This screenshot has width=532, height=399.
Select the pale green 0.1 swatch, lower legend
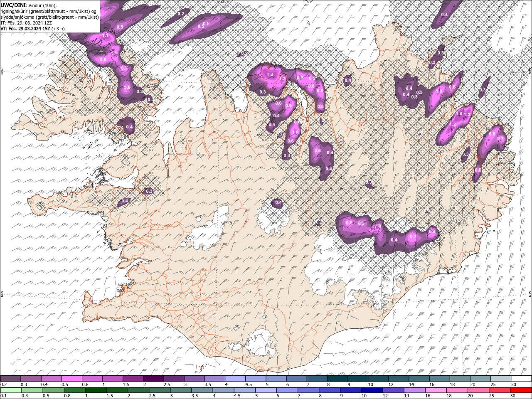point(11,390)
